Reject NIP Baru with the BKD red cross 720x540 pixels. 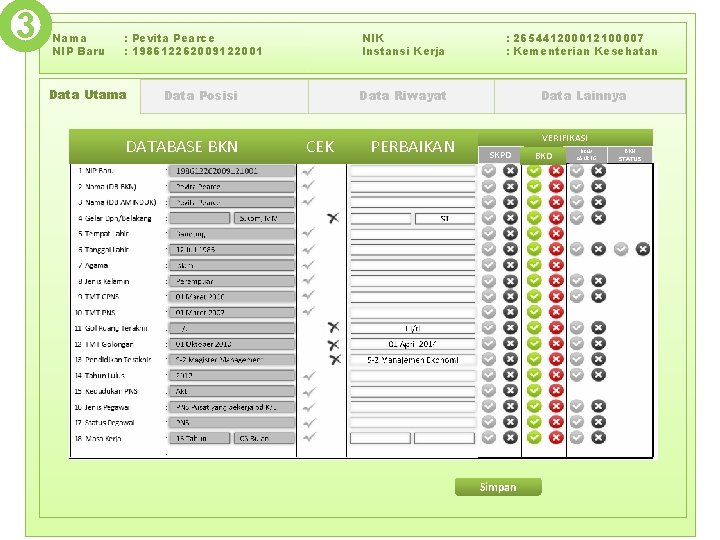click(x=556, y=171)
